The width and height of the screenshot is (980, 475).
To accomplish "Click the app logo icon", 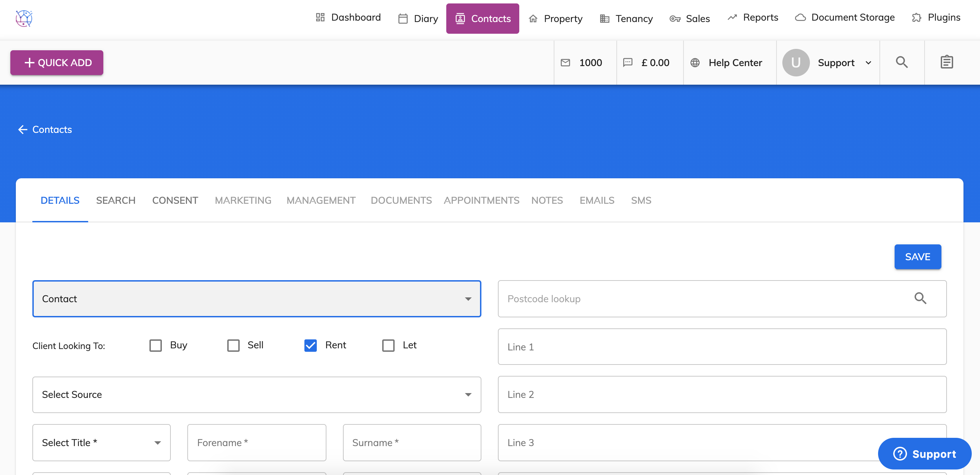I will (x=24, y=18).
